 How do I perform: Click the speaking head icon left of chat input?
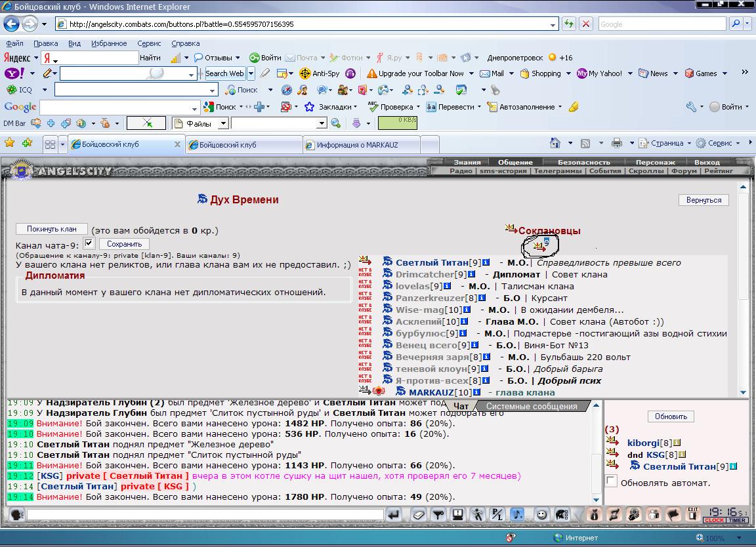17,515
